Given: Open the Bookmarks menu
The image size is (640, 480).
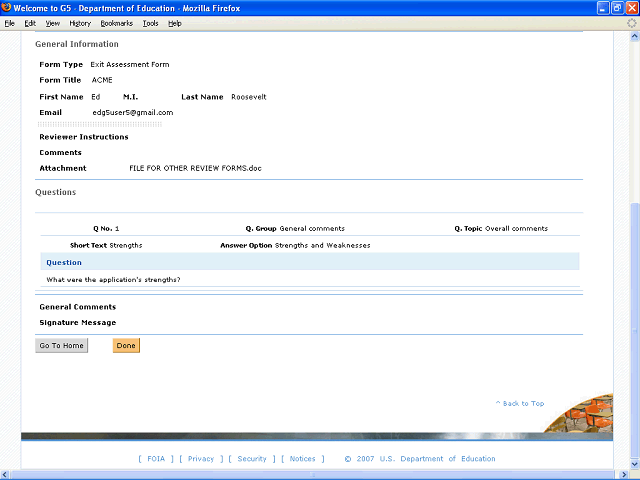Looking at the screenshot, I should pyautogui.click(x=116, y=24).
